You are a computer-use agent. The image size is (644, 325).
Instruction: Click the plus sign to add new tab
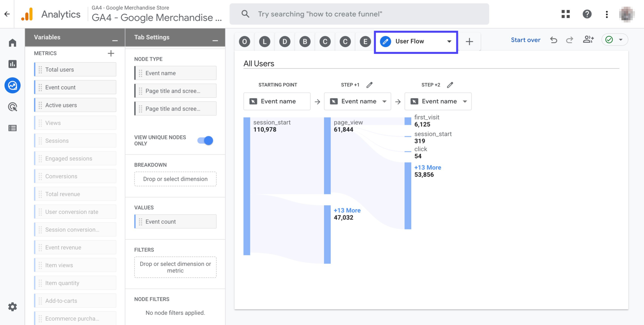pyautogui.click(x=469, y=41)
